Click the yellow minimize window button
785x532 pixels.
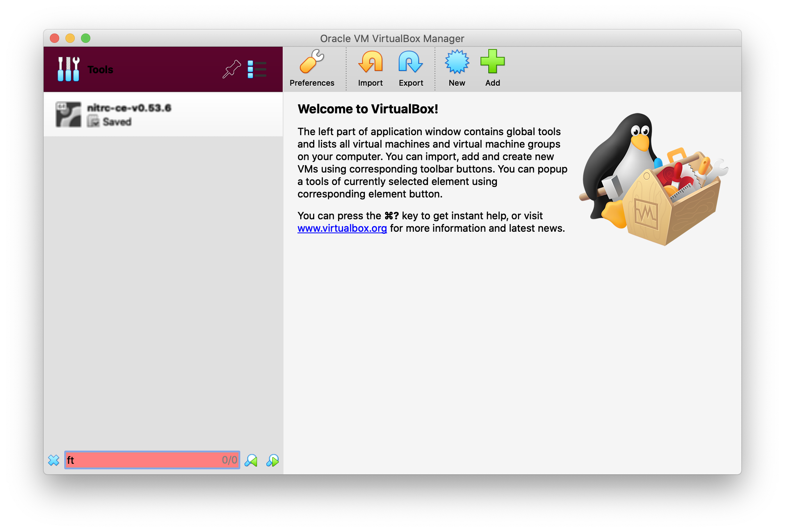(70, 38)
